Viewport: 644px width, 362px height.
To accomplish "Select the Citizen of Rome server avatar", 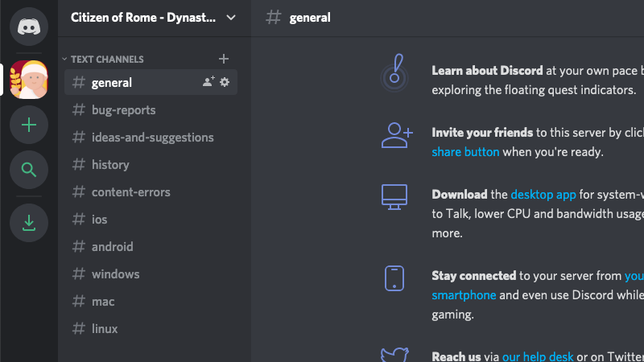I will click(29, 80).
